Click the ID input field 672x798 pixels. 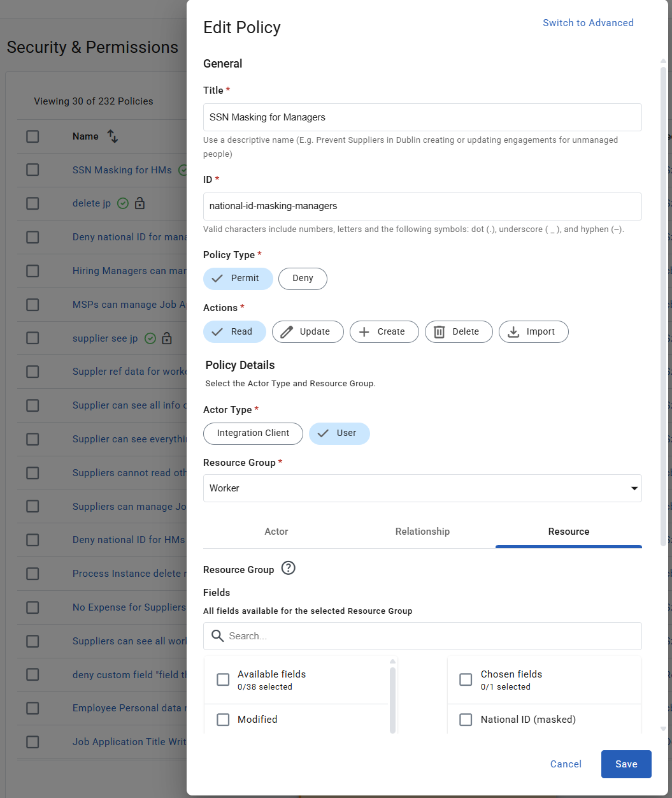tap(422, 207)
